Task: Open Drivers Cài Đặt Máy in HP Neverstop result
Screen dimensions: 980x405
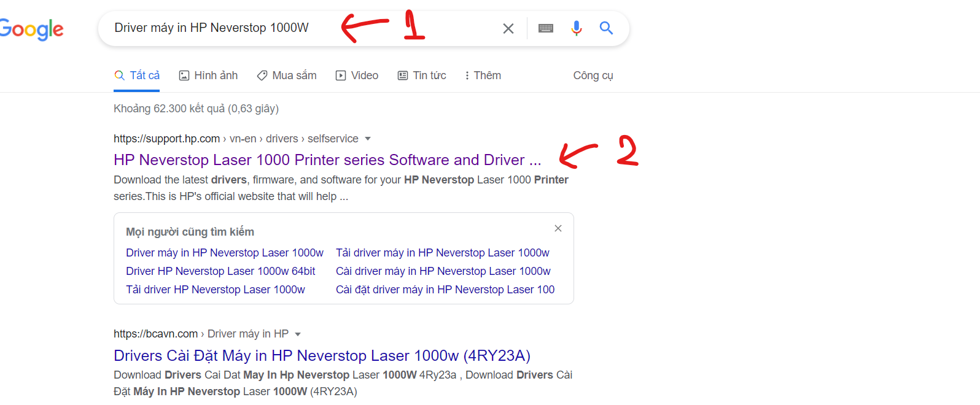Action: (322, 355)
